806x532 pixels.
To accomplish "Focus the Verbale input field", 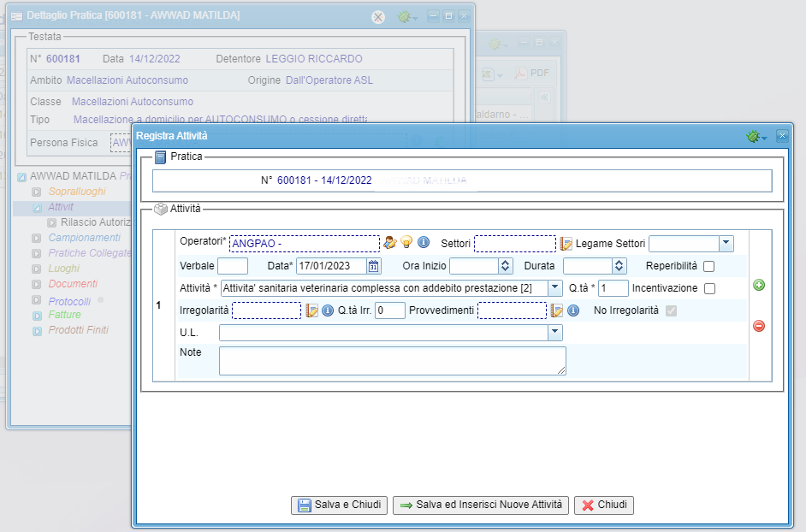I will coord(233,266).
